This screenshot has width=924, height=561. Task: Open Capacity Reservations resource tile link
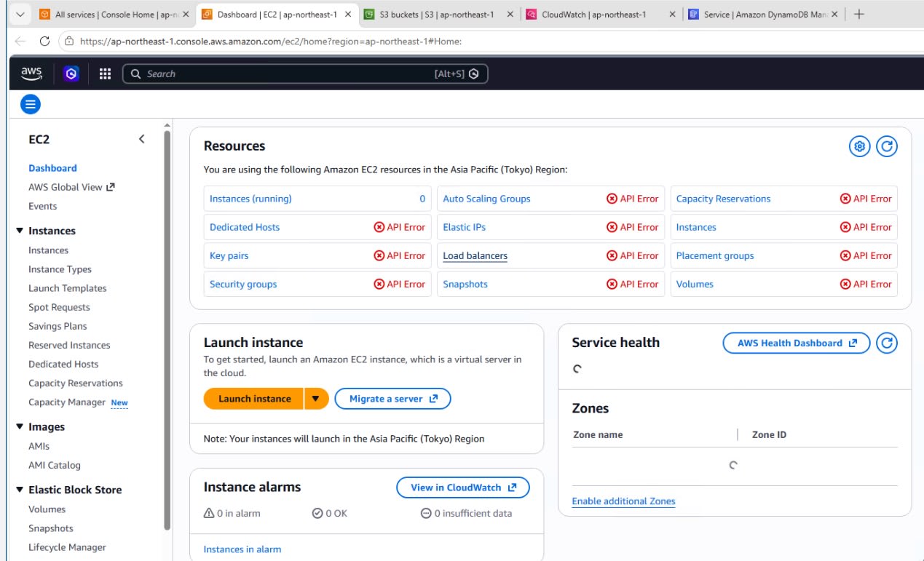click(x=723, y=199)
